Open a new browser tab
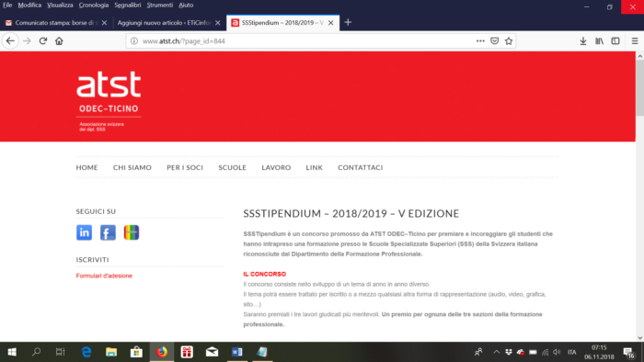This screenshot has height=362, width=644. [x=348, y=23]
